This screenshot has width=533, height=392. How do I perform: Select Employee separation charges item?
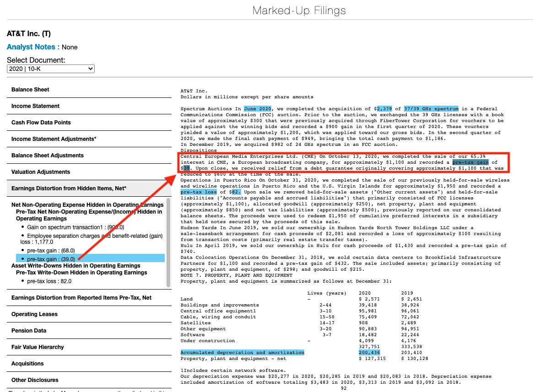click(x=92, y=239)
